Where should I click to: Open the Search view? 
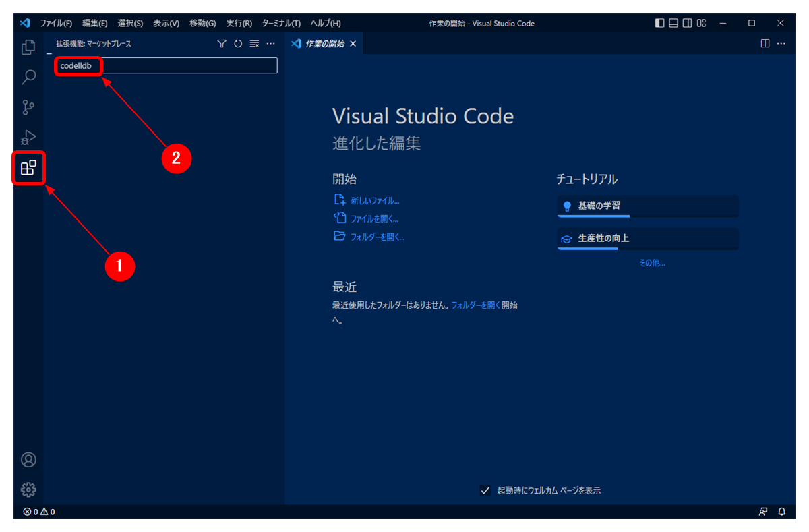[x=28, y=78]
